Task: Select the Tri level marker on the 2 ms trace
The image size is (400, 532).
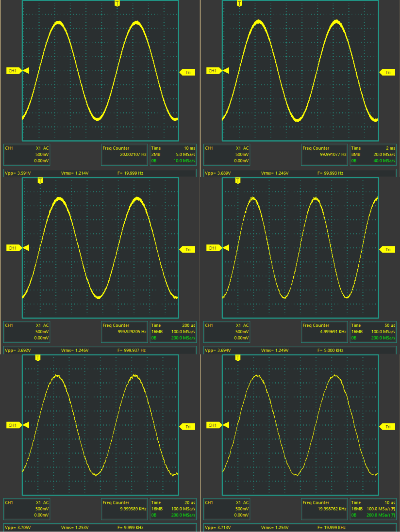Action: [388, 72]
